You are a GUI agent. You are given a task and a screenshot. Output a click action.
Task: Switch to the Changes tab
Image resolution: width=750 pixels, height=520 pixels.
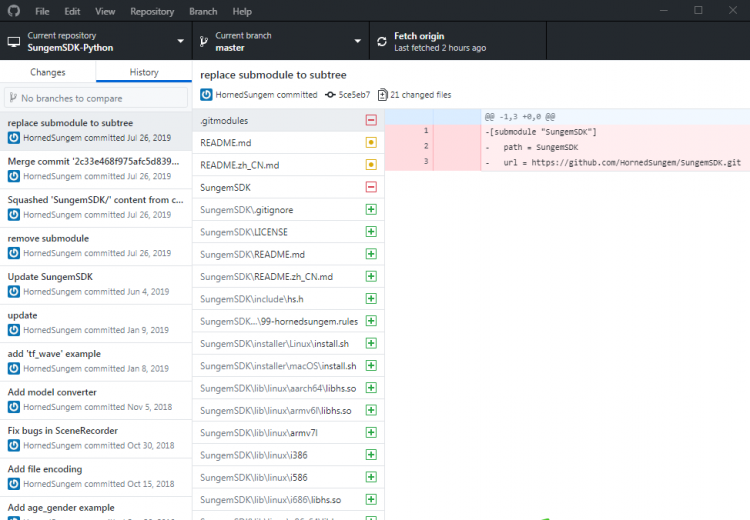point(48,72)
